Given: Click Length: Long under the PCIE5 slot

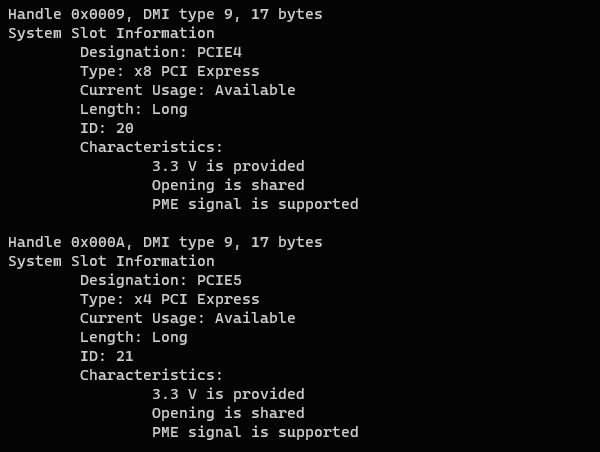Looking at the screenshot, I should [133, 337].
